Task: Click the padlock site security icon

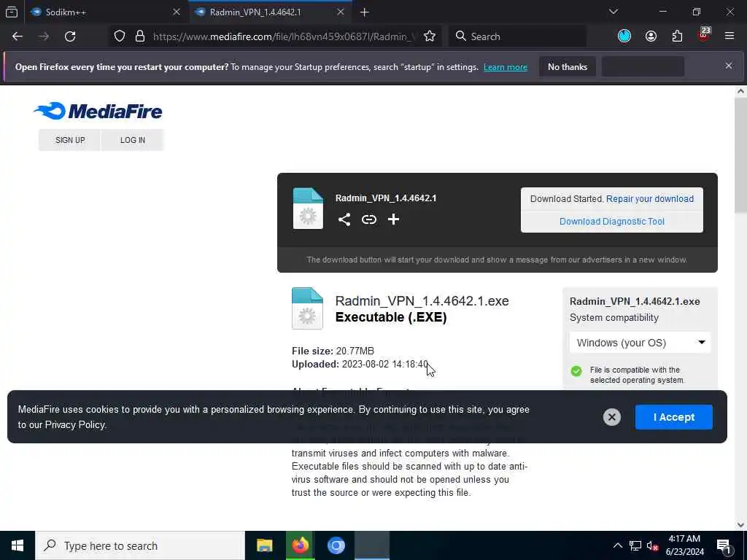Action: tap(139, 36)
